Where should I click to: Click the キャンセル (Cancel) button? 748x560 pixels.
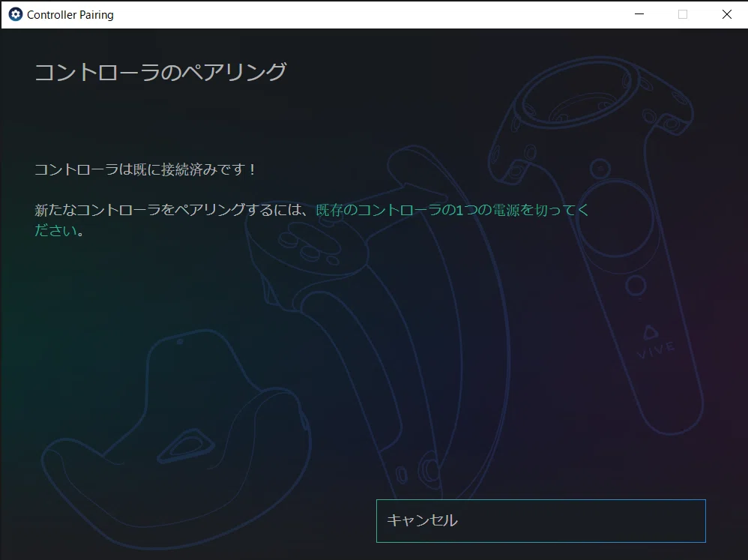point(540,520)
